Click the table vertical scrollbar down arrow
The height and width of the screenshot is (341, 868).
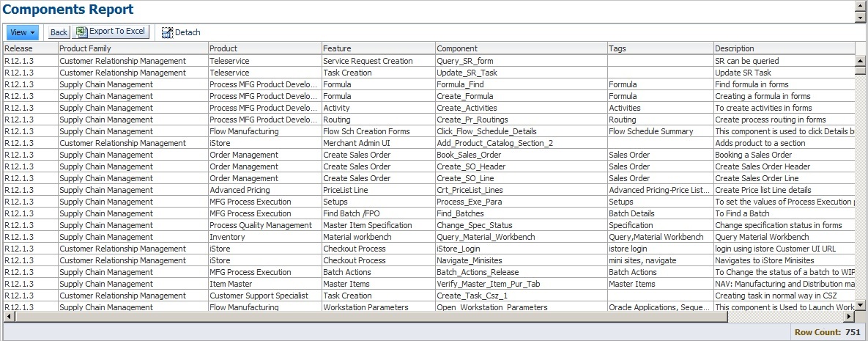click(860, 305)
